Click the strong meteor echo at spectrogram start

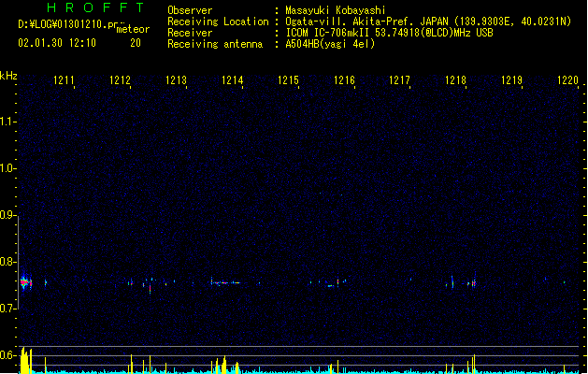coord(25,282)
